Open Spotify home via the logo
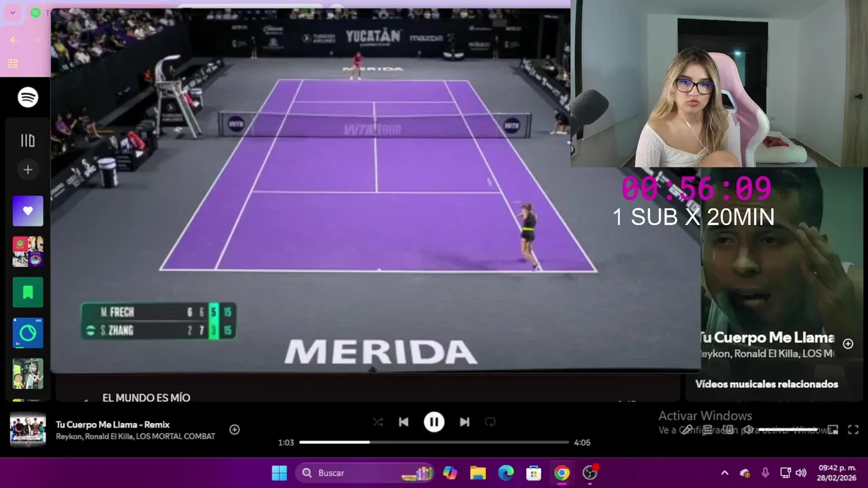 (28, 98)
